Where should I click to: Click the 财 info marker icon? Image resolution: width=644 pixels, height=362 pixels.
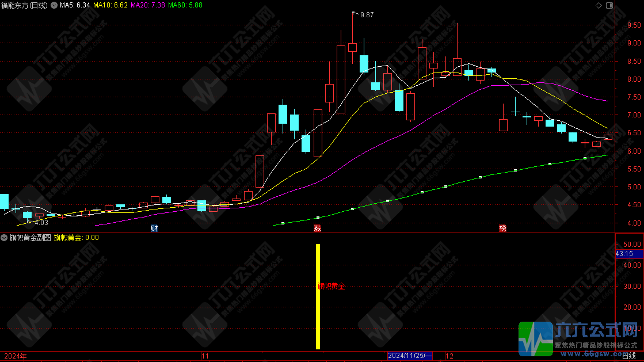[x=154, y=228]
